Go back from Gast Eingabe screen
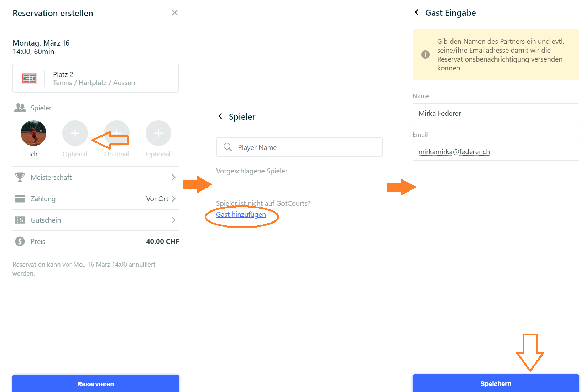The width and height of the screenshot is (581, 392). click(417, 12)
